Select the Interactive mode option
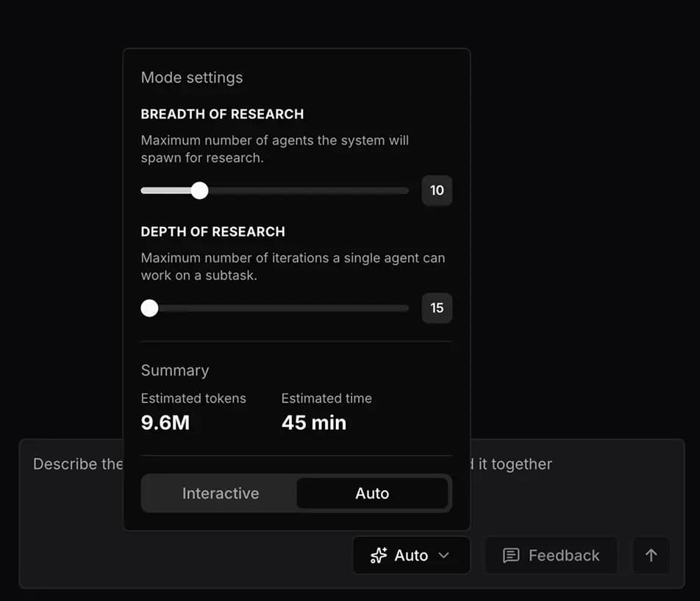This screenshot has height=601, width=700. [x=220, y=493]
